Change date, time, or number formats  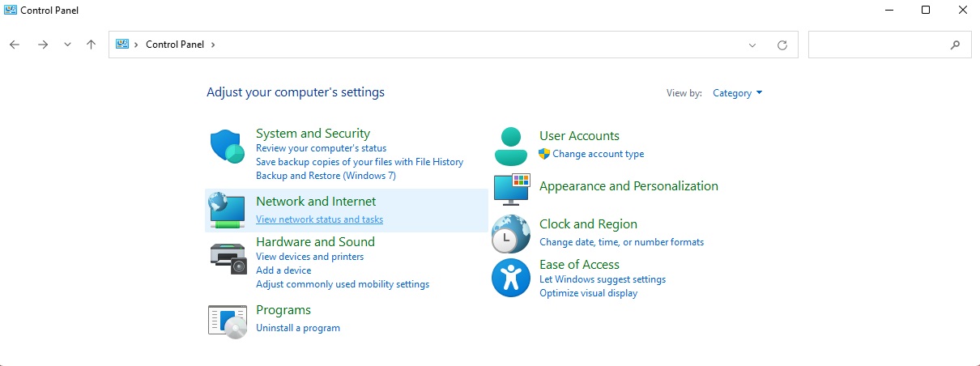point(621,242)
